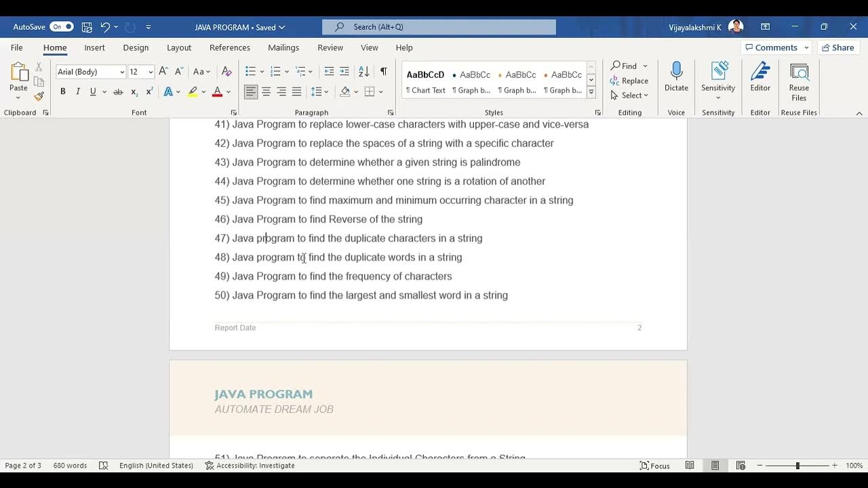Apply strikethrough formatting
The width and height of the screenshot is (868, 488).
pyautogui.click(x=118, y=91)
